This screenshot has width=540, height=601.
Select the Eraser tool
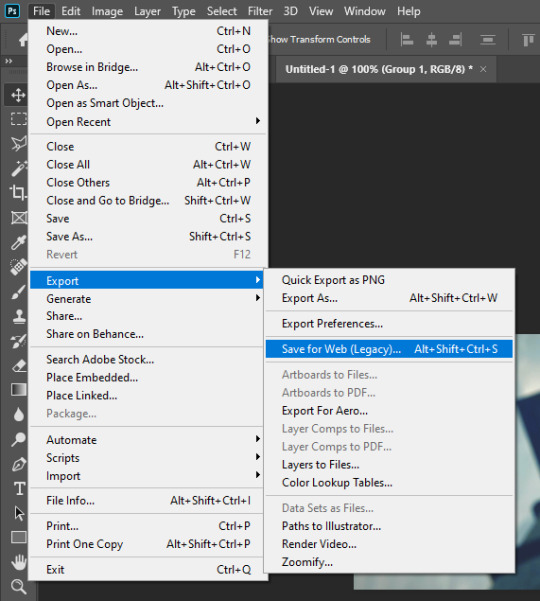coord(19,365)
